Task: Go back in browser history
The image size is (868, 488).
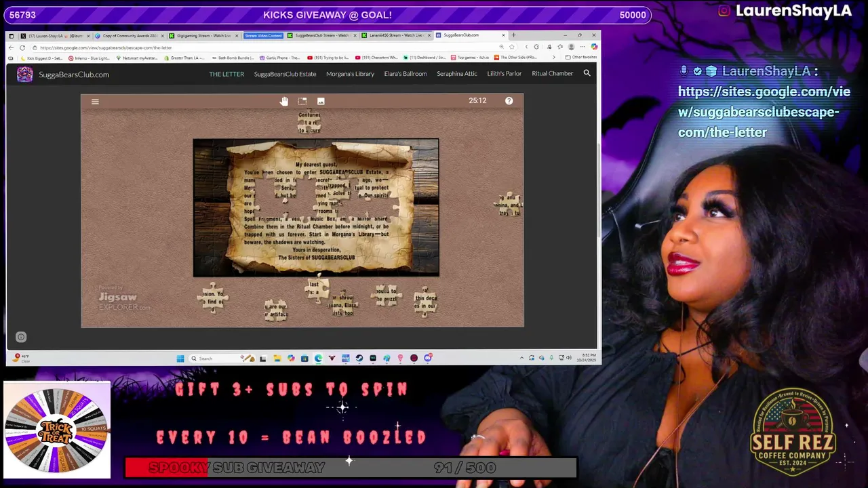Action: click(11, 47)
